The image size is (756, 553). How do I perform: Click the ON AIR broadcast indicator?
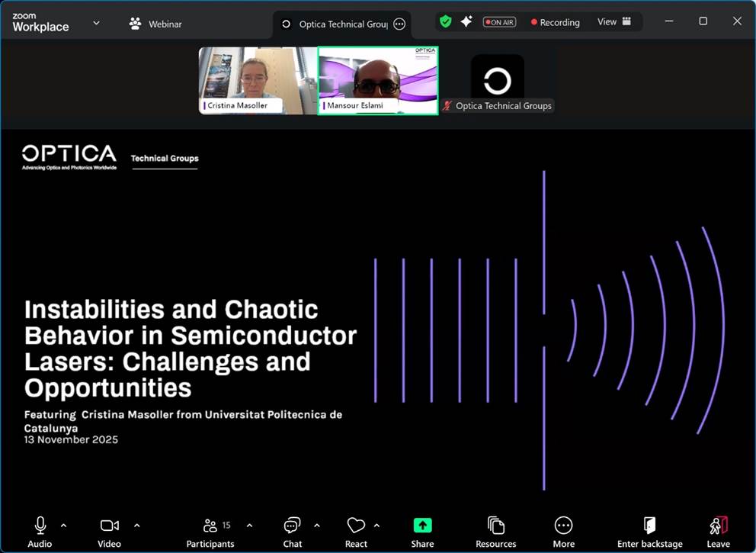(500, 22)
